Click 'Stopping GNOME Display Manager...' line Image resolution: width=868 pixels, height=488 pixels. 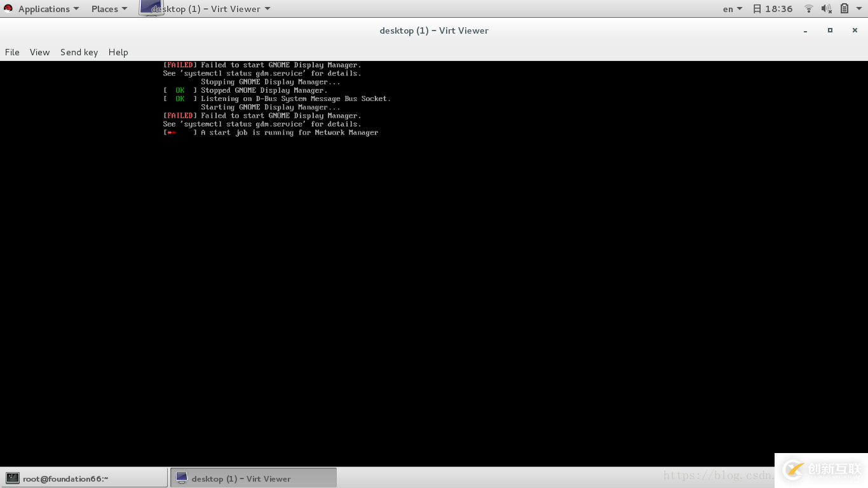[x=270, y=82]
